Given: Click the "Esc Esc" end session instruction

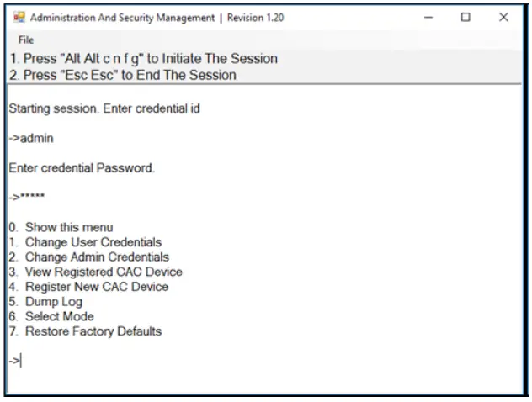Looking at the screenshot, I should tap(123, 75).
